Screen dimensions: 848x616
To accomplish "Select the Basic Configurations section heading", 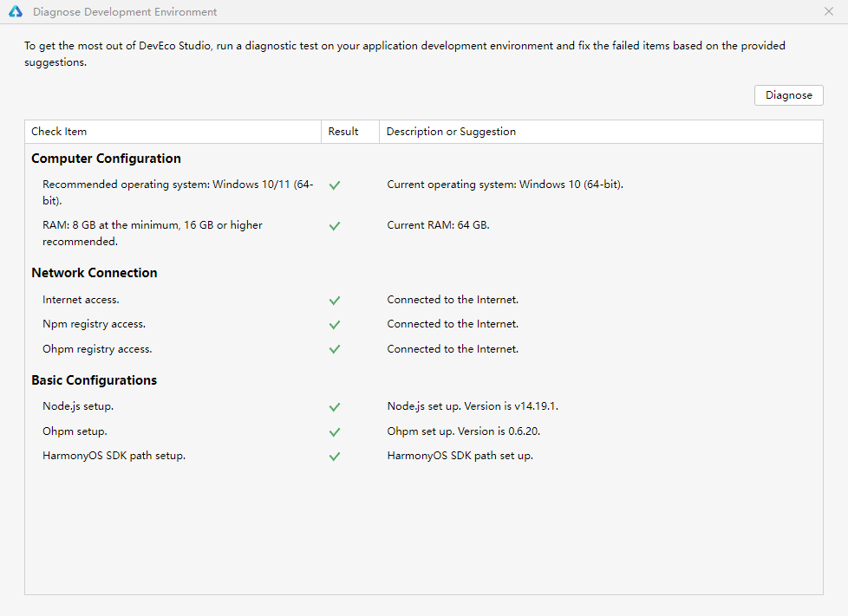I will coord(95,380).
